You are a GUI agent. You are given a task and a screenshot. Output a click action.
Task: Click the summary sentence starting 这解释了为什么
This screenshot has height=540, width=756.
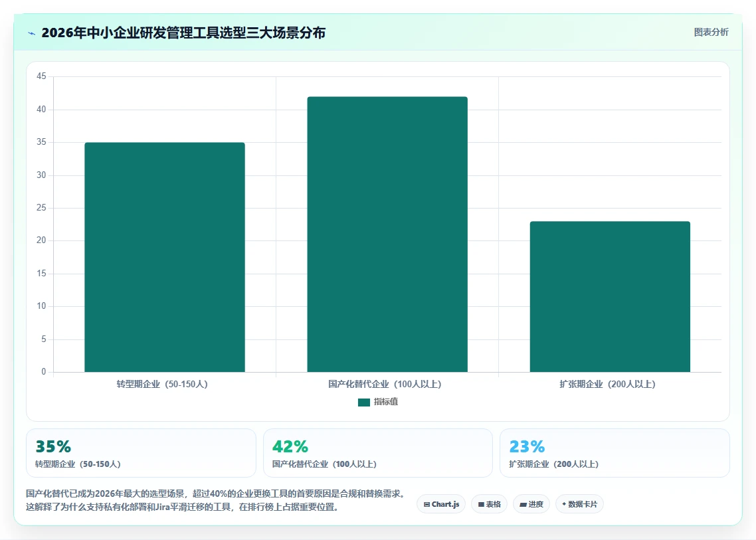pos(183,507)
